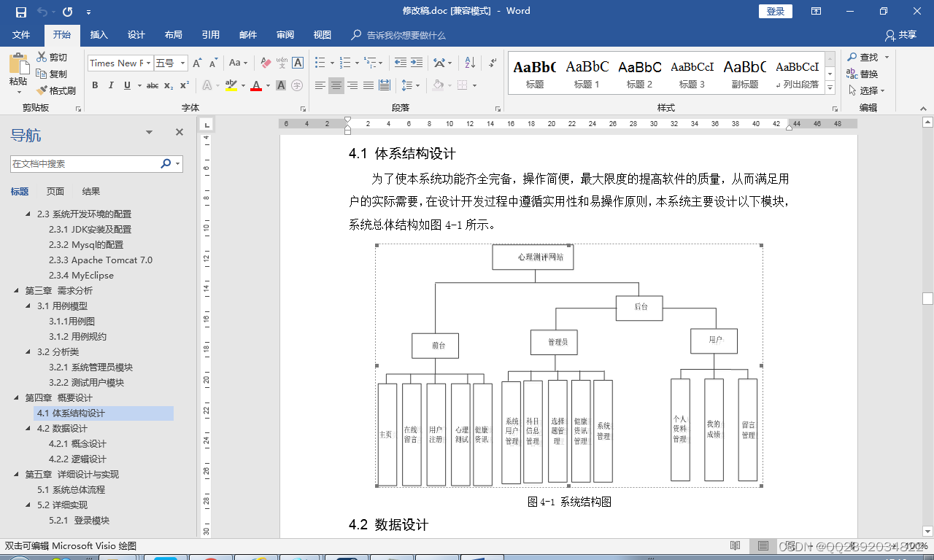Open the 文件 menu tab
Viewport: 934px width, 560px height.
click(x=21, y=35)
